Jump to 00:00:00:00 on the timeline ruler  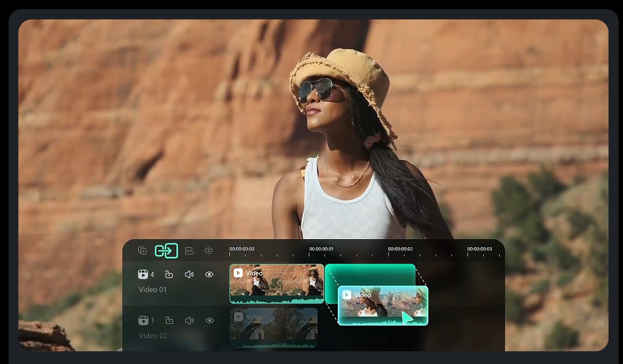coord(242,249)
